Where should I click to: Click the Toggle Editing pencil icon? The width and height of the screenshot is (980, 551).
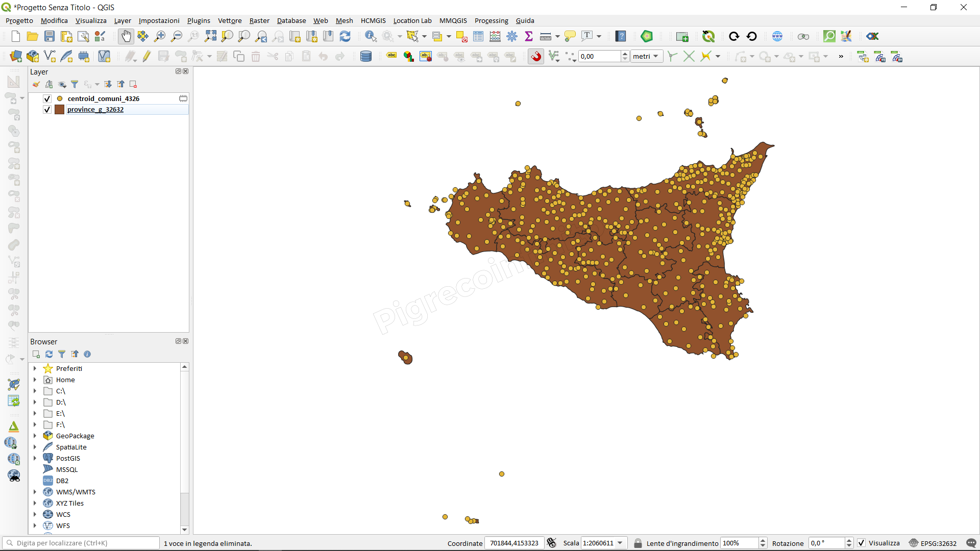[146, 56]
